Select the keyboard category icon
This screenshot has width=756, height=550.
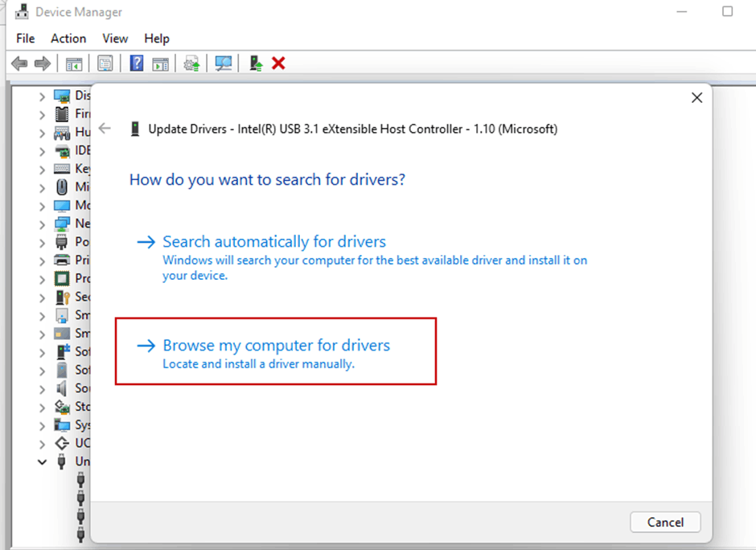62,169
